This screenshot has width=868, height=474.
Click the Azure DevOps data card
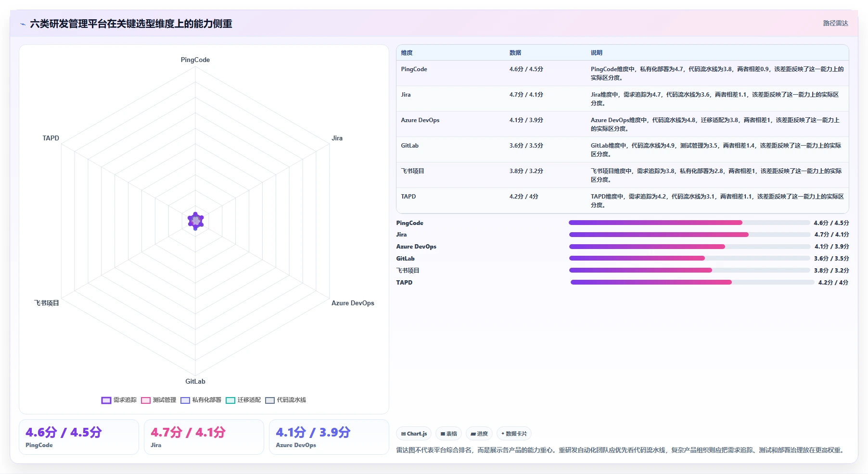click(329, 437)
